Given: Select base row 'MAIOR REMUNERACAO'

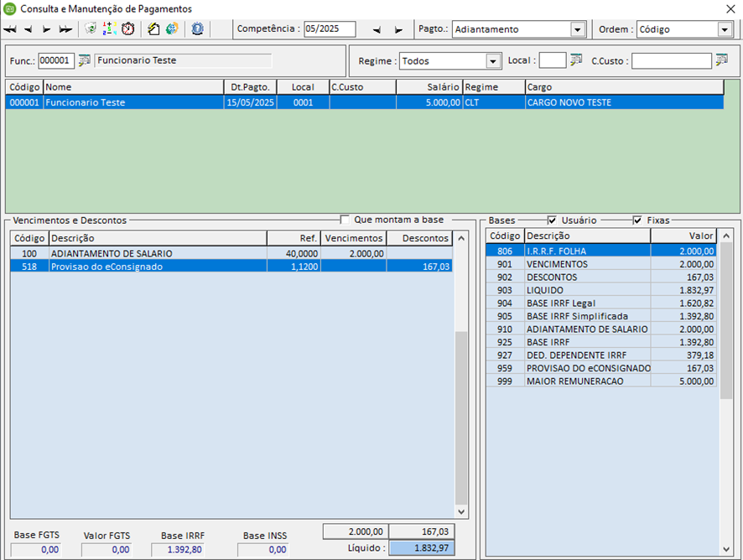Looking at the screenshot, I should 600,381.
